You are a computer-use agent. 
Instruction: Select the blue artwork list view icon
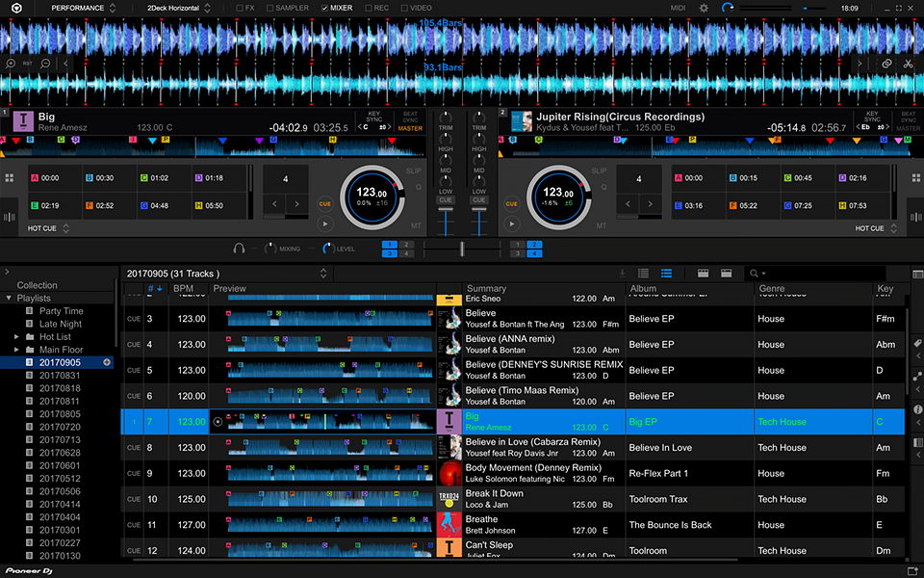666,273
